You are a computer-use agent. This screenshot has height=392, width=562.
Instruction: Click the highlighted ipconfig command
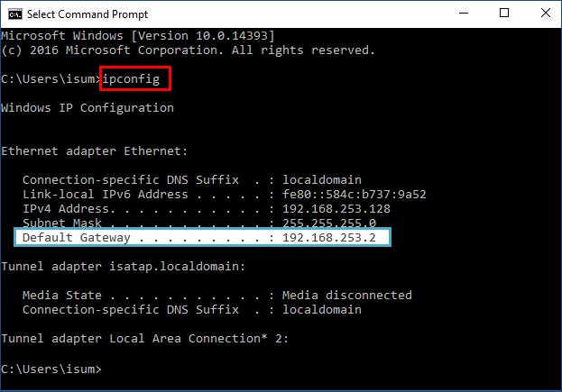point(134,79)
